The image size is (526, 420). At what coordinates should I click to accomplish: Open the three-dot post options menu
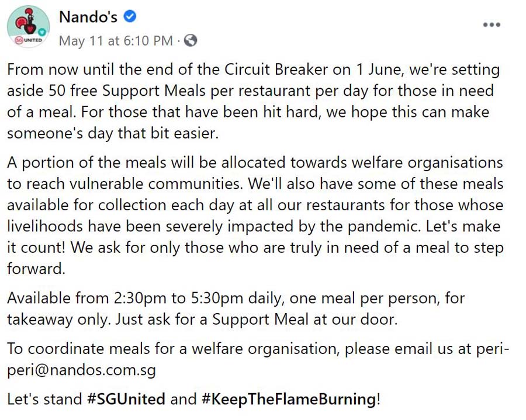click(492, 25)
